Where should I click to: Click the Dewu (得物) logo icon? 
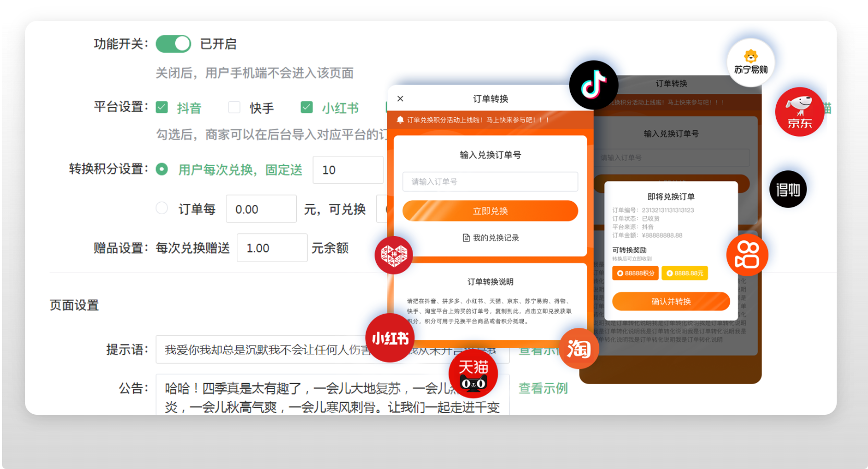pos(788,189)
